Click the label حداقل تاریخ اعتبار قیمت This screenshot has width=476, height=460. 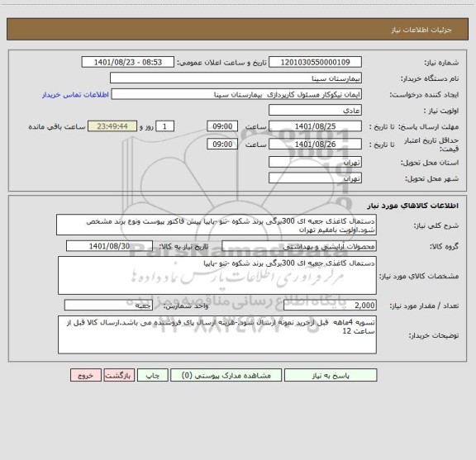pyautogui.click(x=431, y=145)
